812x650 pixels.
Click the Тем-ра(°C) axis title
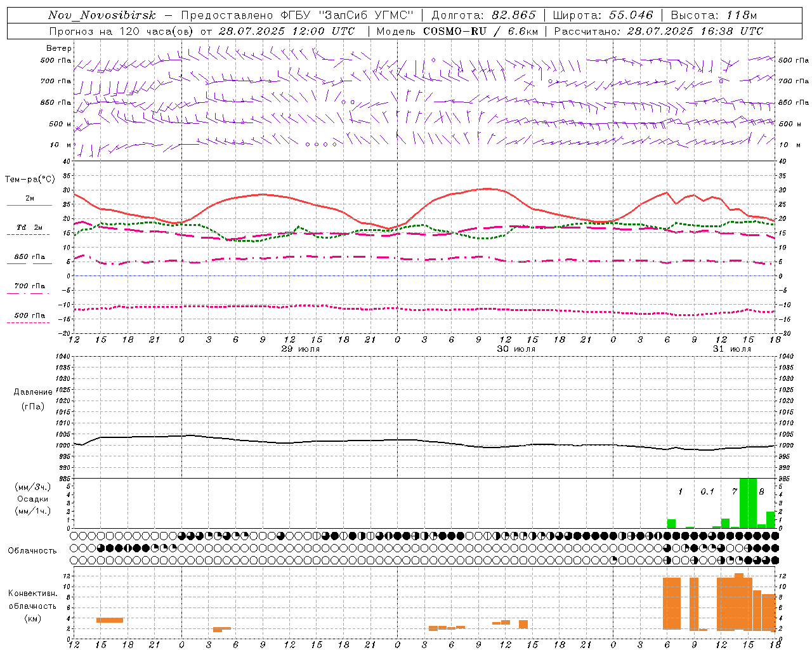[x=30, y=180]
